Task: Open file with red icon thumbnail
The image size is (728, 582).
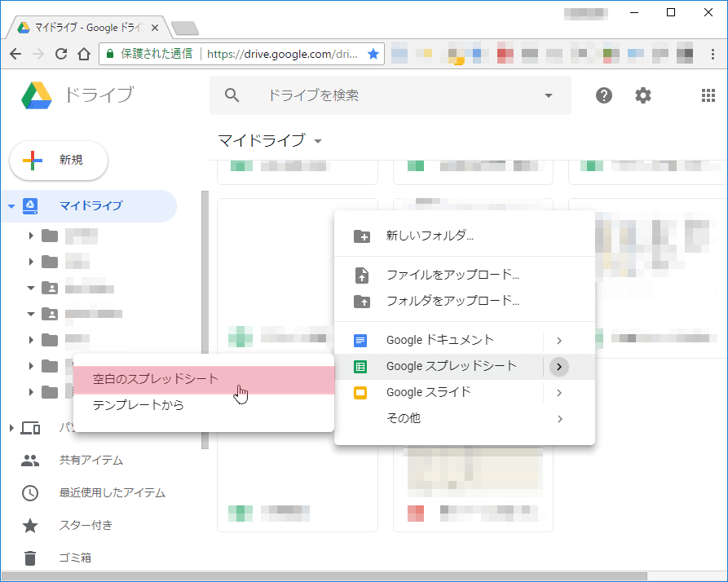Action: 473,489
